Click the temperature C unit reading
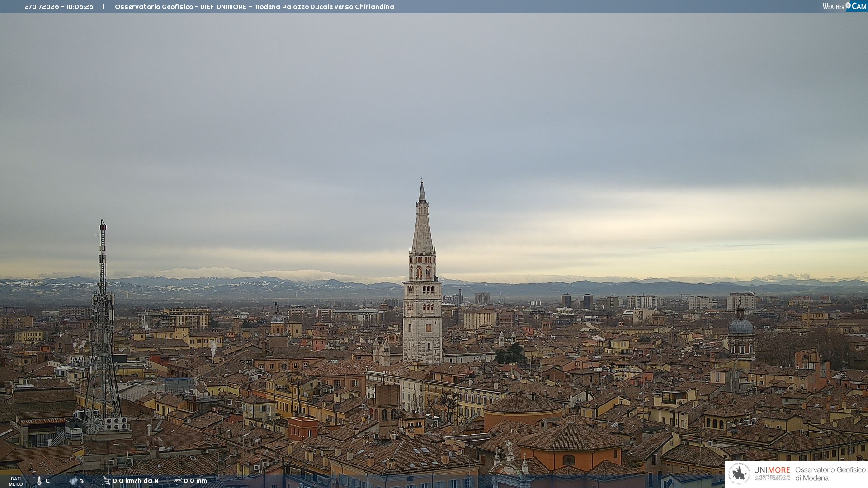The width and height of the screenshot is (868, 488). click(x=47, y=481)
